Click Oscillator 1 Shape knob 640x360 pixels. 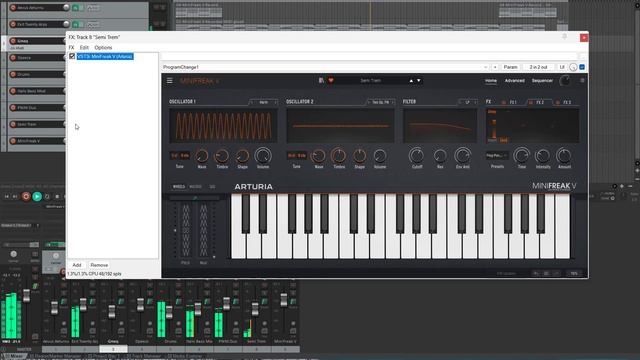(x=242, y=156)
